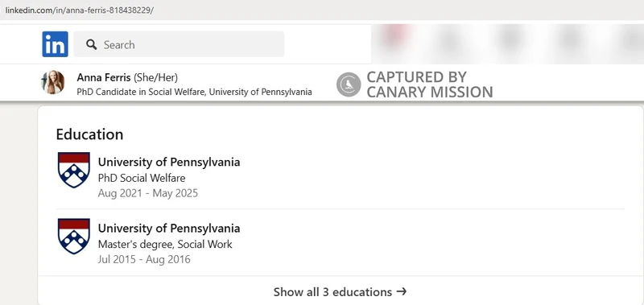Select the PhD Candidate in Social Welfare headline

pyautogui.click(x=194, y=92)
